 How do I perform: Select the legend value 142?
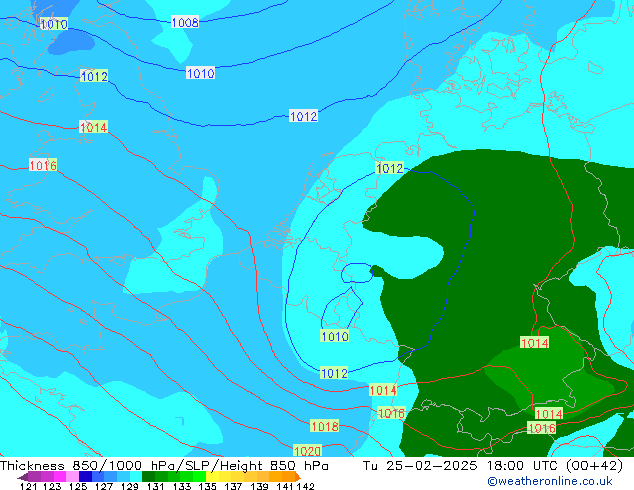coord(306,486)
